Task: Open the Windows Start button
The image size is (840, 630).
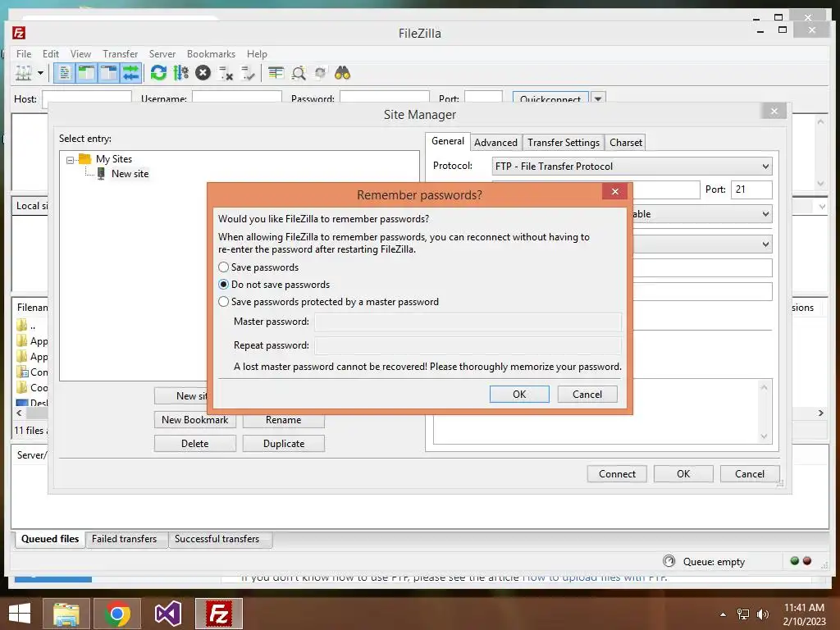Action: click(x=20, y=614)
